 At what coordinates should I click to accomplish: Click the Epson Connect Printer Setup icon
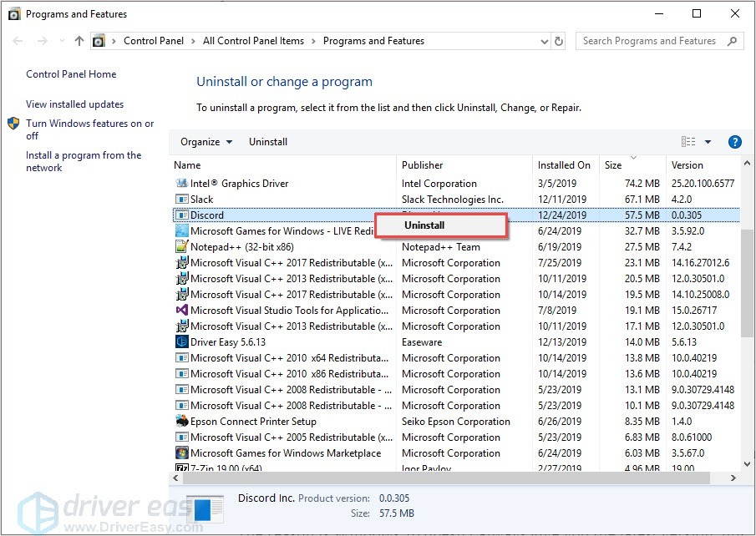182,422
